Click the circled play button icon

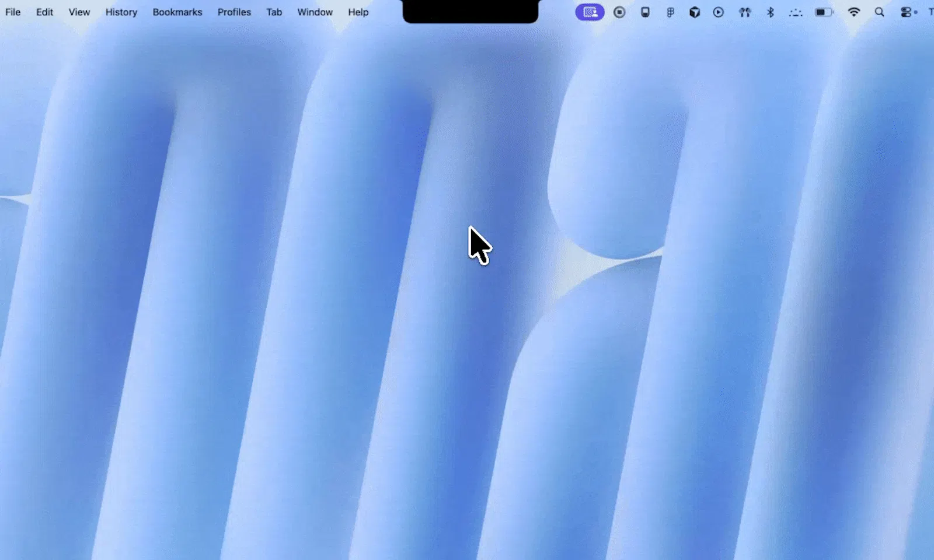(719, 12)
